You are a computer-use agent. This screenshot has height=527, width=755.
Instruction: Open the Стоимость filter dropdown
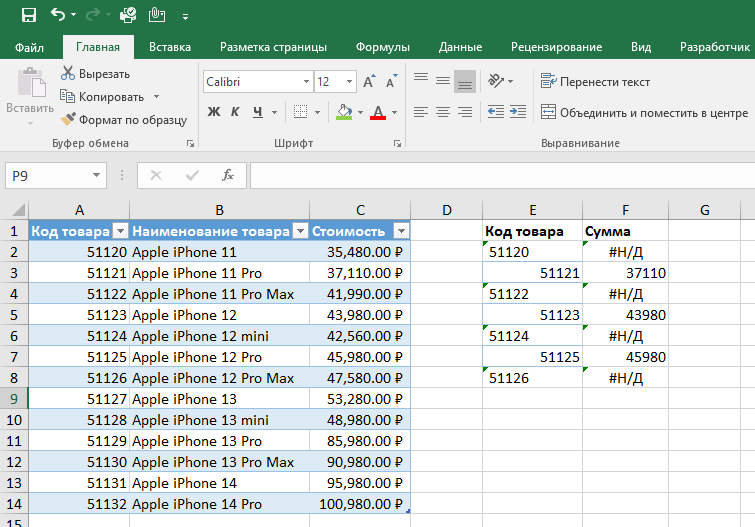coord(401,231)
